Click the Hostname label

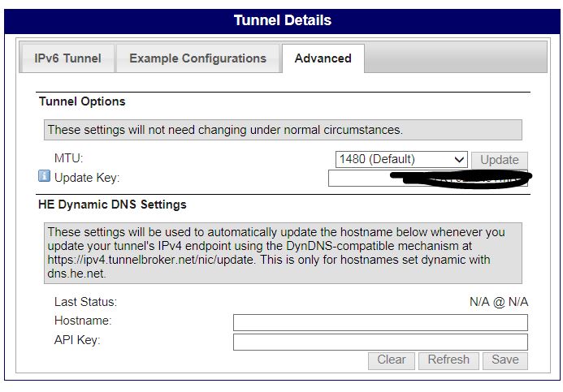(82, 321)
